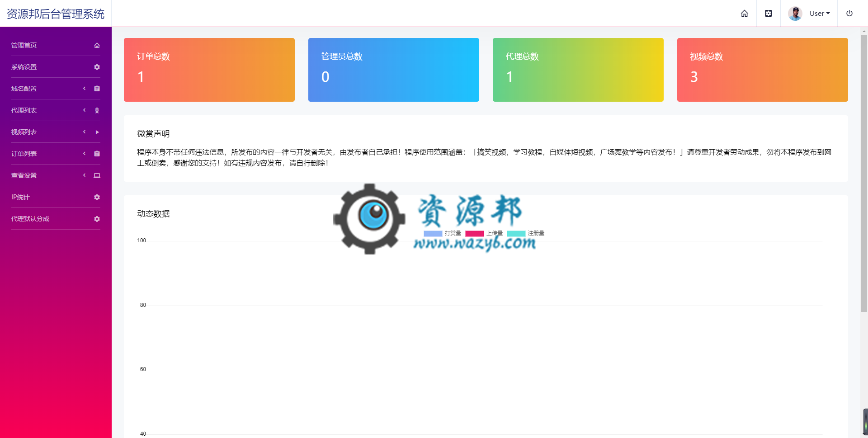Click the 订单总数 statistics card

(209, 70)
